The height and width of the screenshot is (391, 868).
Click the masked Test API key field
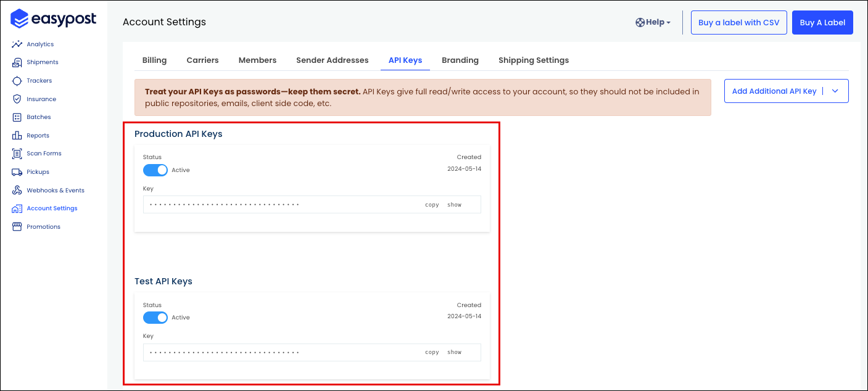pyautogui.click(x=312, y=352)
